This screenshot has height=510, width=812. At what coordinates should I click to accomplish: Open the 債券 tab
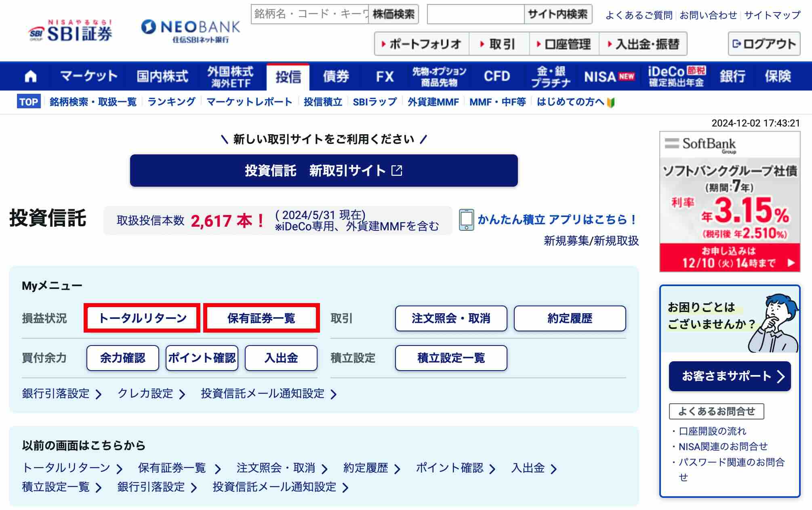tap(336, 76)
